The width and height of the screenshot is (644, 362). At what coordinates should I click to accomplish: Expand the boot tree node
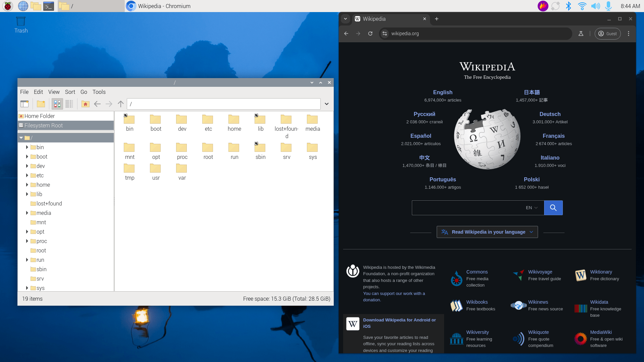pyautogui.click(x=27, y=157)
